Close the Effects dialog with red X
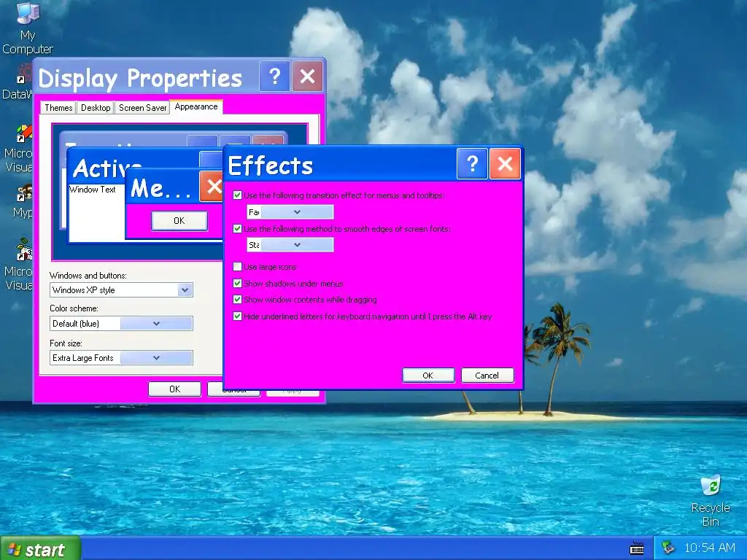 pyautogui.click(x=505, y=164)
